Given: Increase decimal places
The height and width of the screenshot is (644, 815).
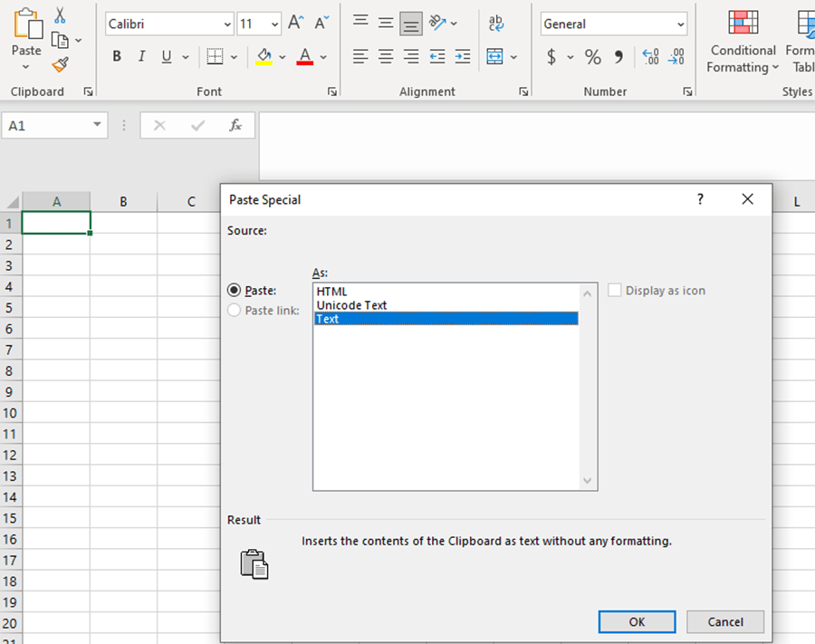Looking at the screenshot, I should (651, 56).
